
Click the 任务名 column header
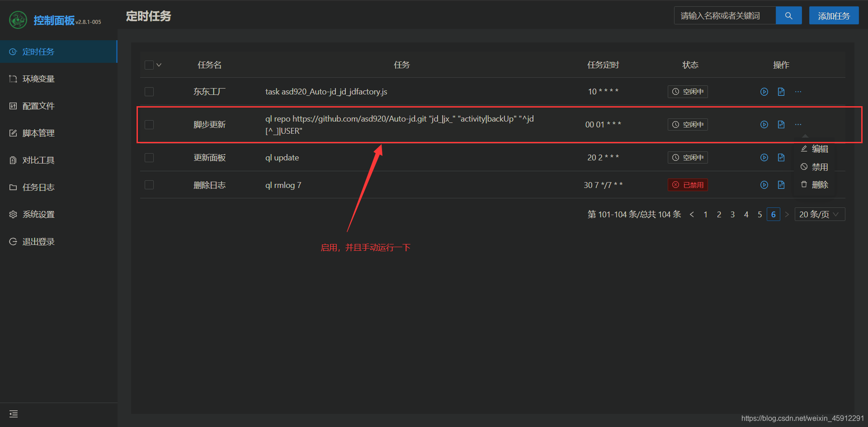click(x=209, y=65)
